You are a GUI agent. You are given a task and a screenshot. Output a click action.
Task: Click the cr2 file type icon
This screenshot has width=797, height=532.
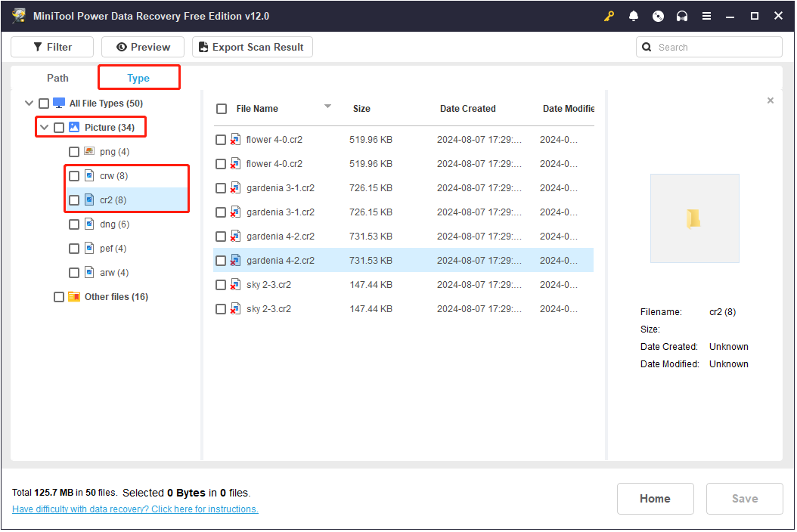tap(89, 199)
